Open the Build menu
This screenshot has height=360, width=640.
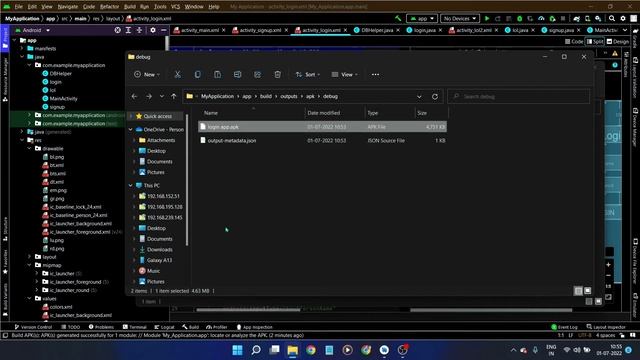click(x=130, y=7)
